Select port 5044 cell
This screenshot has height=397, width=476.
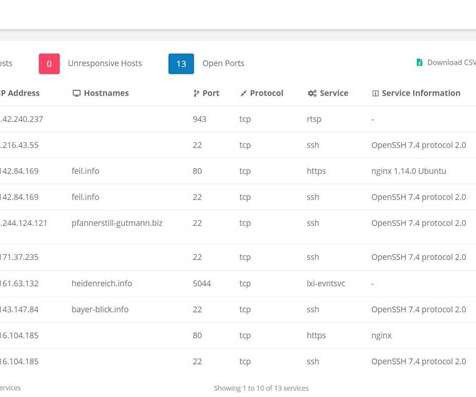pos(202,283)
